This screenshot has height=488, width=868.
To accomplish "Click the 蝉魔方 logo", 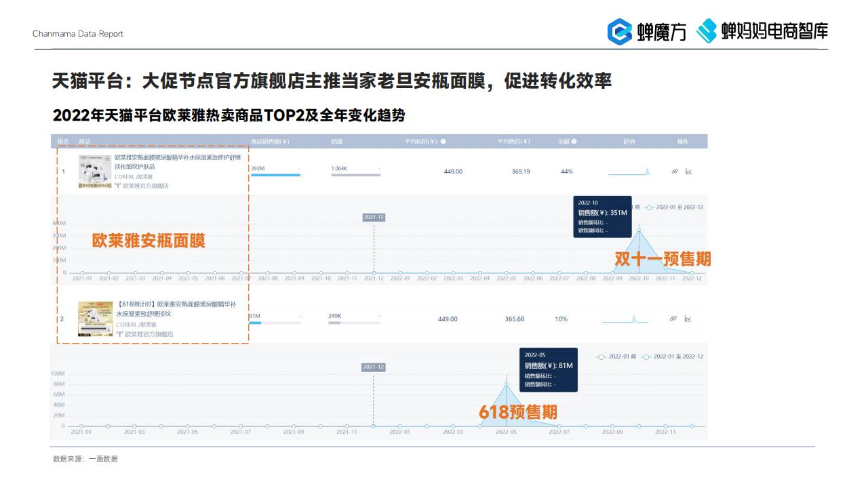I will [x=646, y=32].
